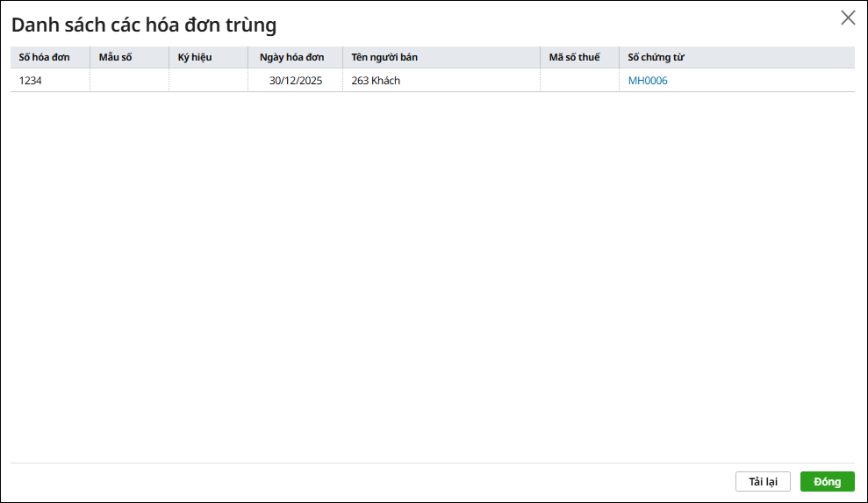Image resolution: width=868 pixels, height=503 pixels.
Task: Select the Ký hiệu column header
Action: (x=208, y=57)
